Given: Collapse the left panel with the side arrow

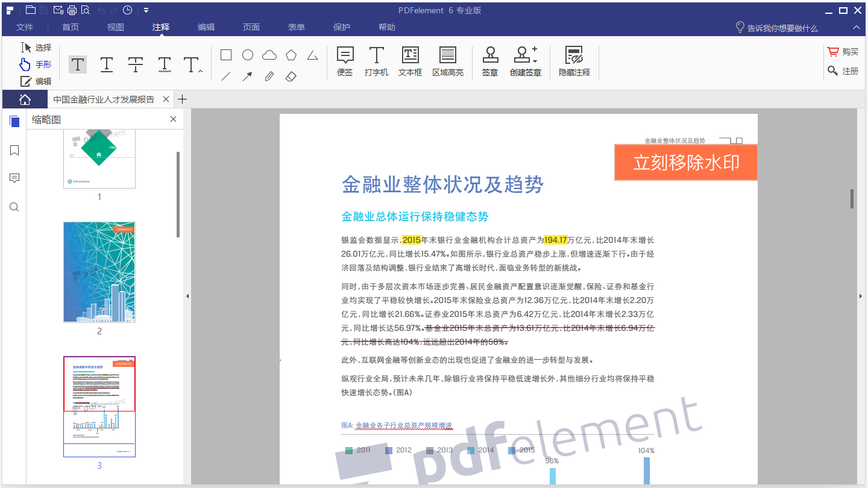Looking at the screenshot, I should (x=187, y=296).
